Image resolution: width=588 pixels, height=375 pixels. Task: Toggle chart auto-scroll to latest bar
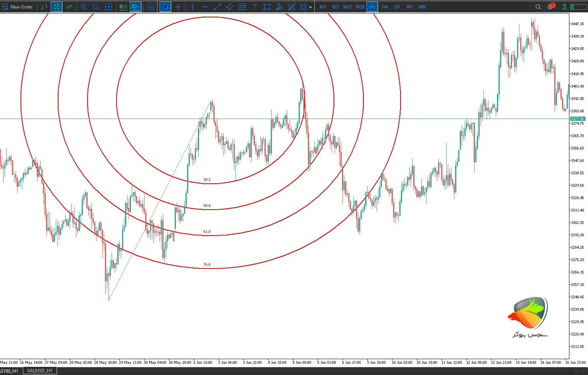[123, 7]
